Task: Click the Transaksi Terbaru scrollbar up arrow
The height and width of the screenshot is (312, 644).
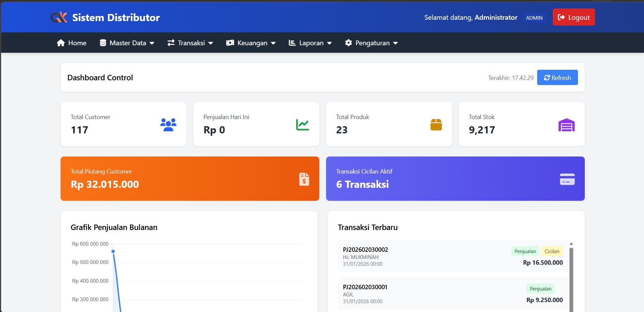Action: [571, 244]
